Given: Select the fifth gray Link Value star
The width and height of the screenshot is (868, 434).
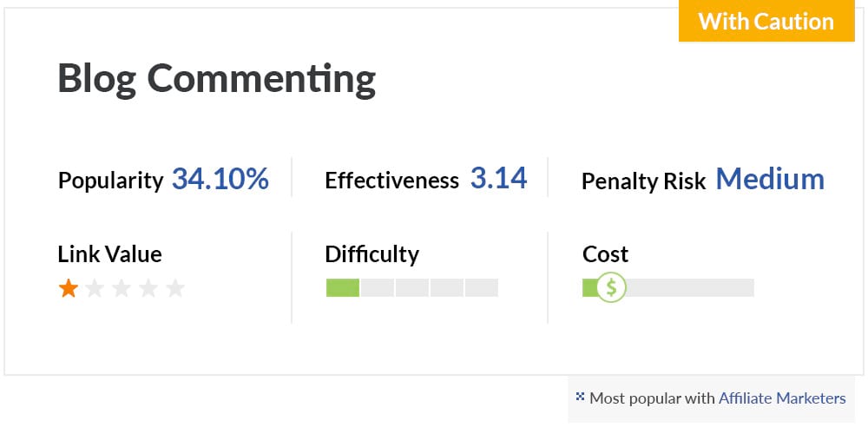Looking at the screenshot, I should pyautogui.click(x=175, y=288).
